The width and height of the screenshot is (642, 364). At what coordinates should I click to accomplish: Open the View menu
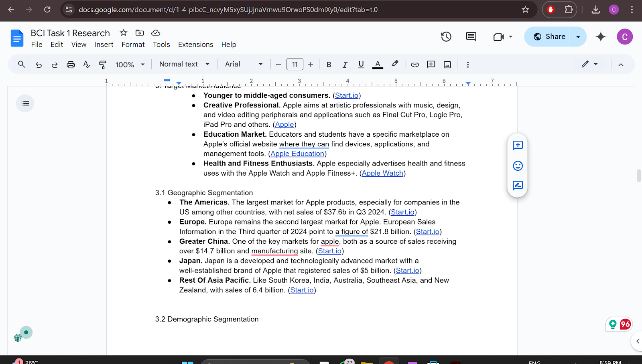click(x=79, y=44)
